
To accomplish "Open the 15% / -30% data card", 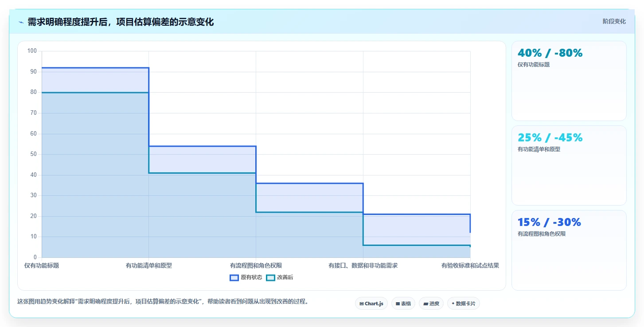I will pos(569,250).
